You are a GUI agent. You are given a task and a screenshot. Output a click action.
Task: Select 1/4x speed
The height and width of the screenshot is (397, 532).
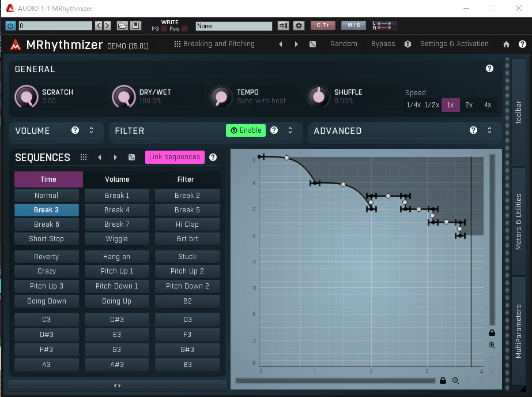click(414, 105)
